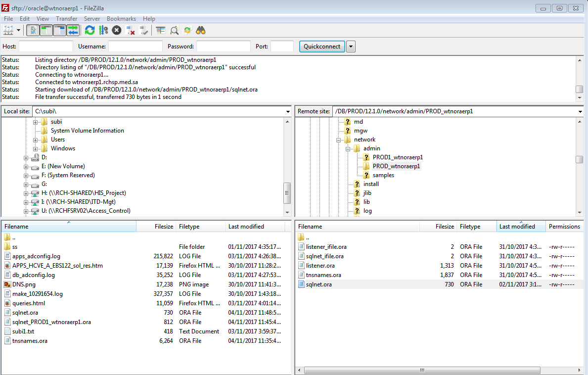This screenshot has height=375, width=588.
Task: Click the Host input field
Action: pos(45,47)
